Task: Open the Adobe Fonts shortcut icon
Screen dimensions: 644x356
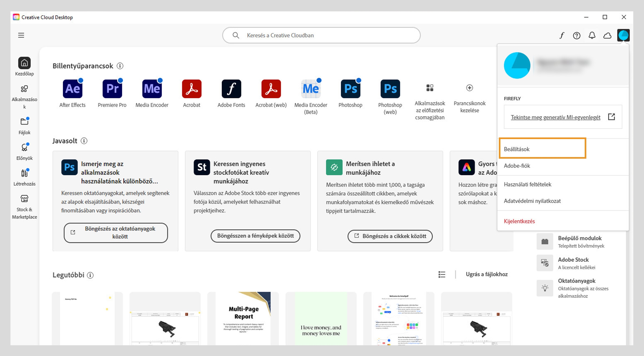Action: (x=231, y=89)
